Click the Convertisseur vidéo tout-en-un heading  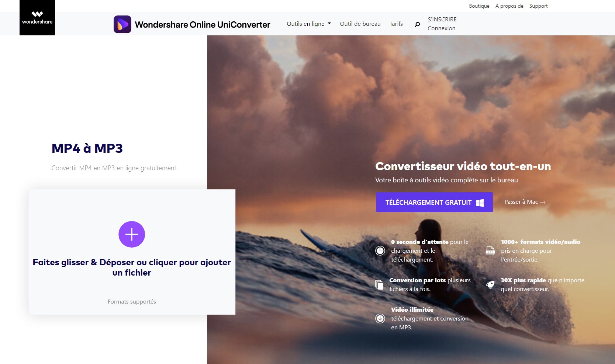463,166
